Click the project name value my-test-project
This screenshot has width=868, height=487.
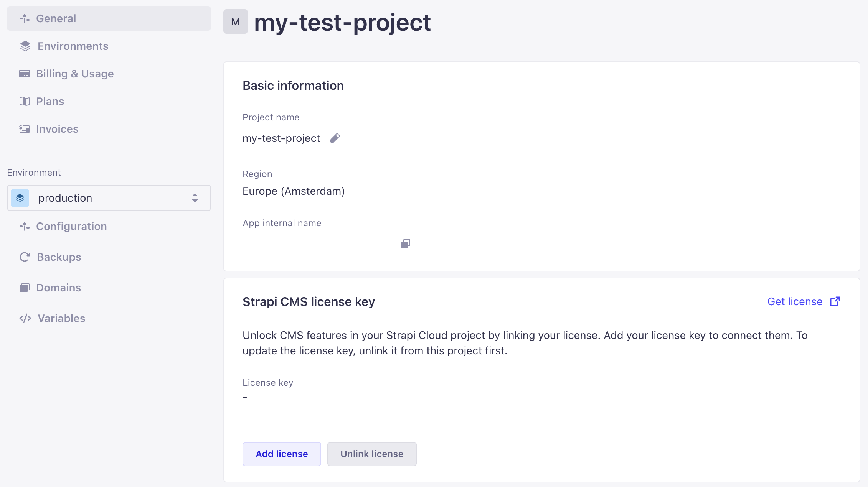[281, 138]
